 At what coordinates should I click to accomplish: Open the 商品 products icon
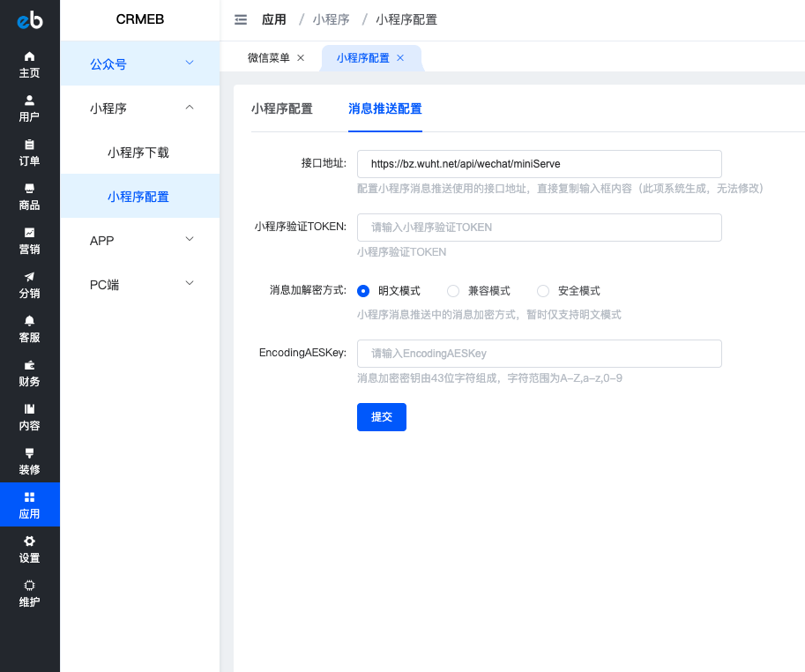click(30, 189)
